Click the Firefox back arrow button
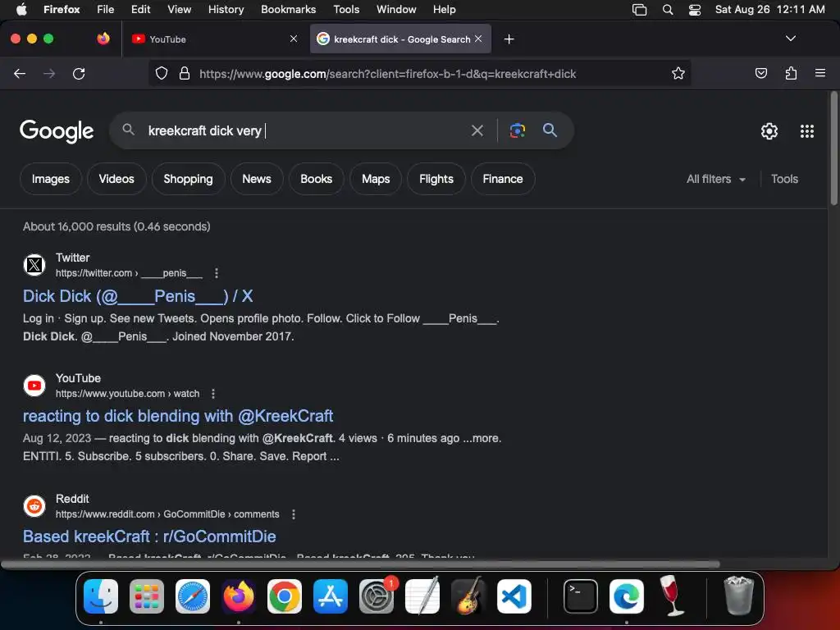This screenshot has width=840, height=630. 20,73
